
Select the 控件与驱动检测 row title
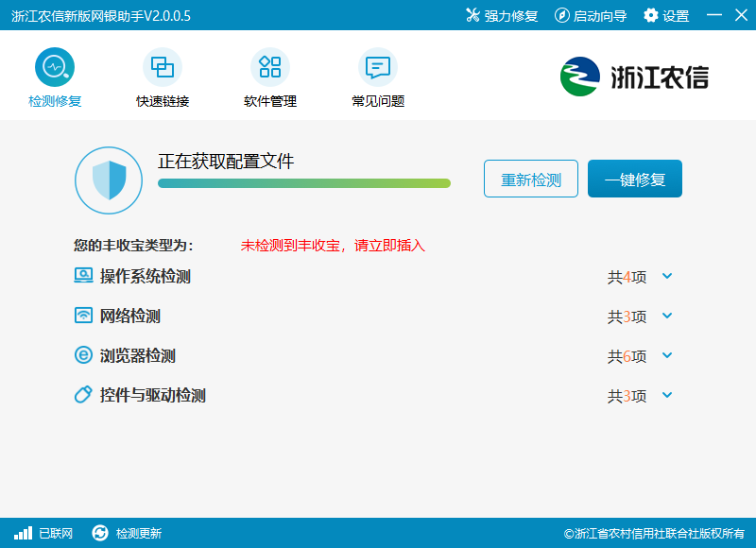pos(153,395)
